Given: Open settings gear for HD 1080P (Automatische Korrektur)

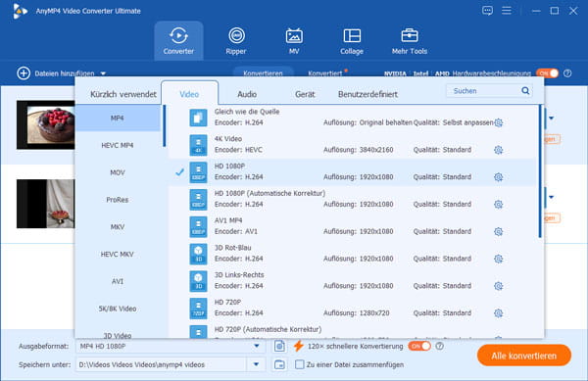Looking at the screenshot, I should pos(498,204).
